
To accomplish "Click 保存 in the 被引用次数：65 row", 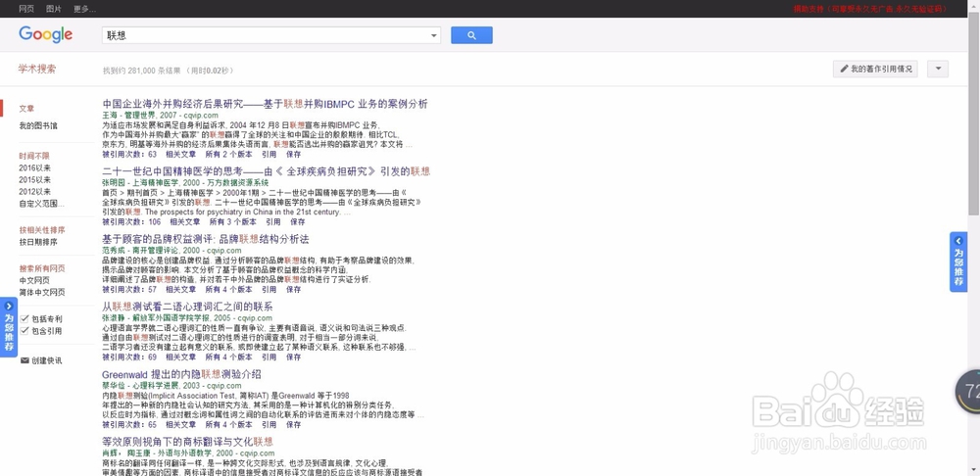I will [293, 425].
